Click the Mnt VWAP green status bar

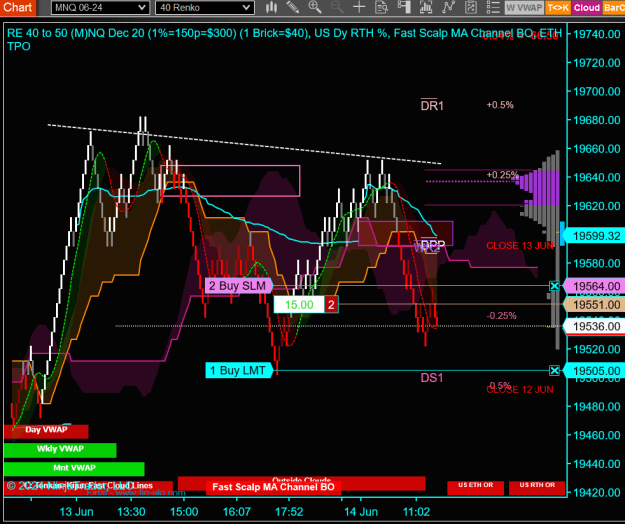point(74,469)
